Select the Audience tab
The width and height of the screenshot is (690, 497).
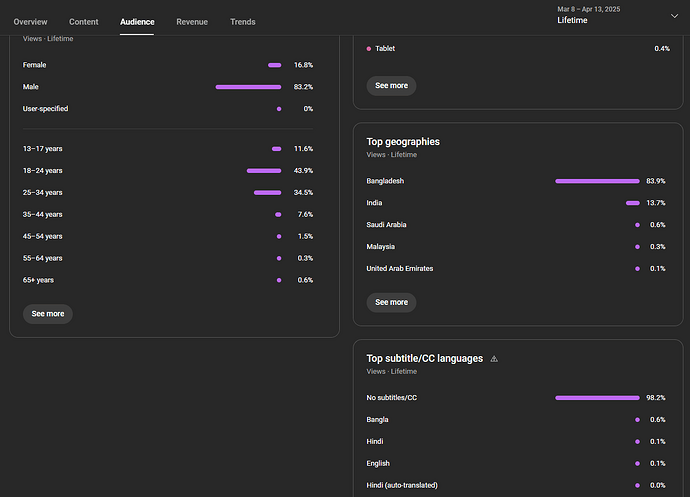(x=137, y=22)
